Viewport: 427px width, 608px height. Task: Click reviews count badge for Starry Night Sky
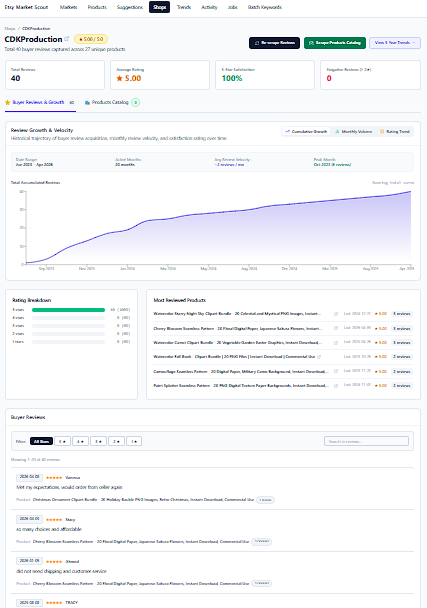coord(401,314)
